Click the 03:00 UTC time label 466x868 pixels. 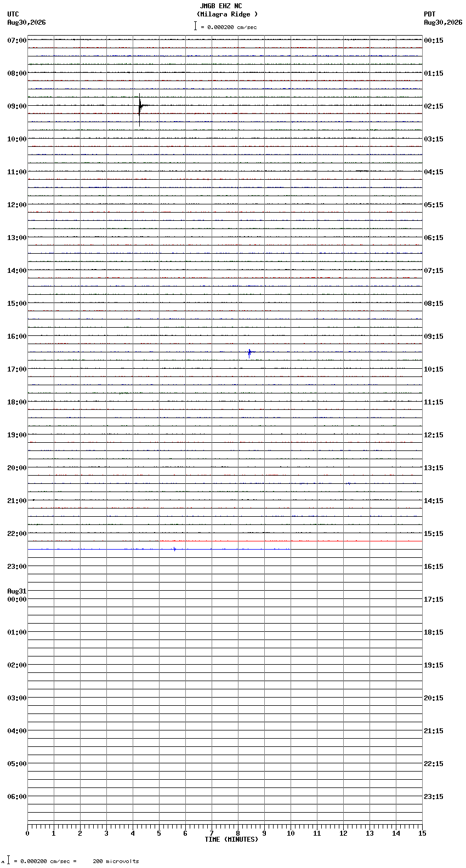pyautogui.click(x=17, y=698)
